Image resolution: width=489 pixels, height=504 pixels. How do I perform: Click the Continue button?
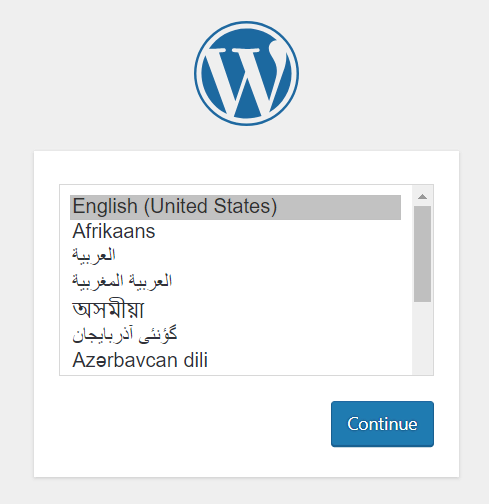[x=382, y=424]
